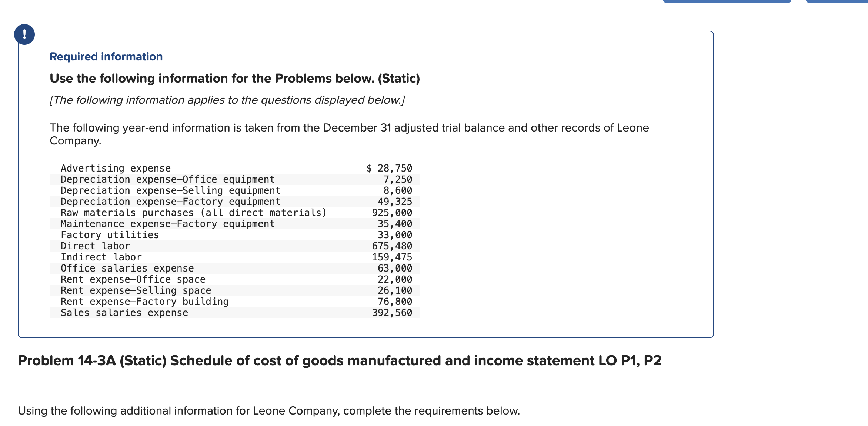Screen dimensions: 868x426
Task: Click the Raw materials purchases row
Action: click(194, 212)
